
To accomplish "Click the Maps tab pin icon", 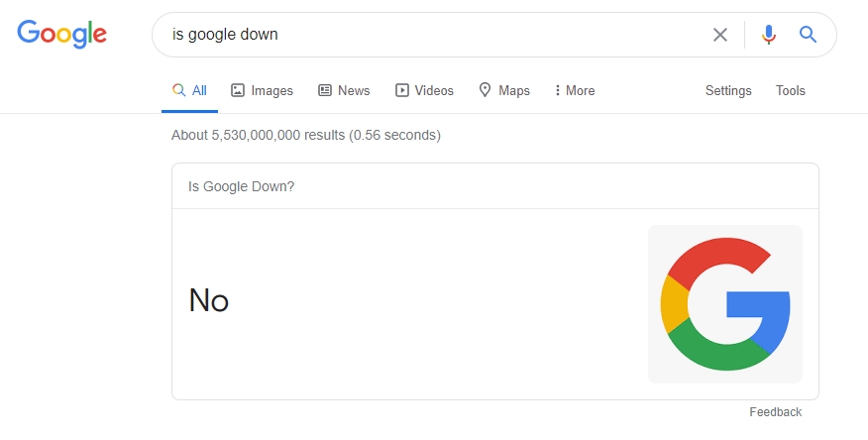I will 486,90.
